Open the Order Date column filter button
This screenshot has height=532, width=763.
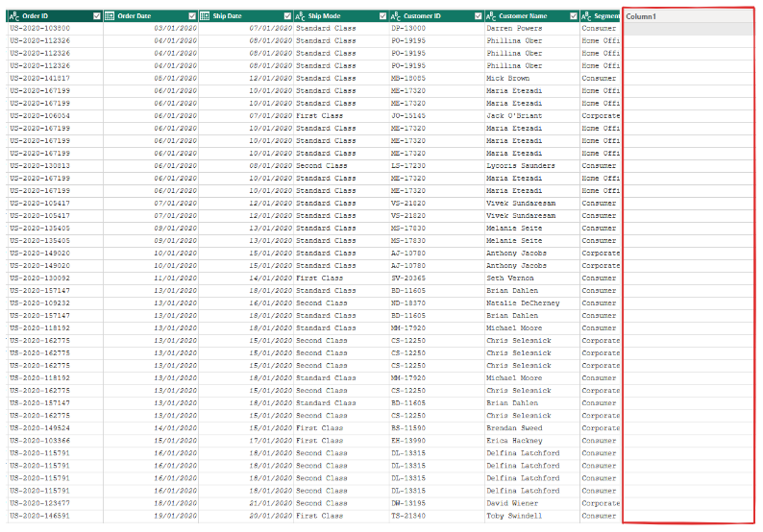(192, 16)
